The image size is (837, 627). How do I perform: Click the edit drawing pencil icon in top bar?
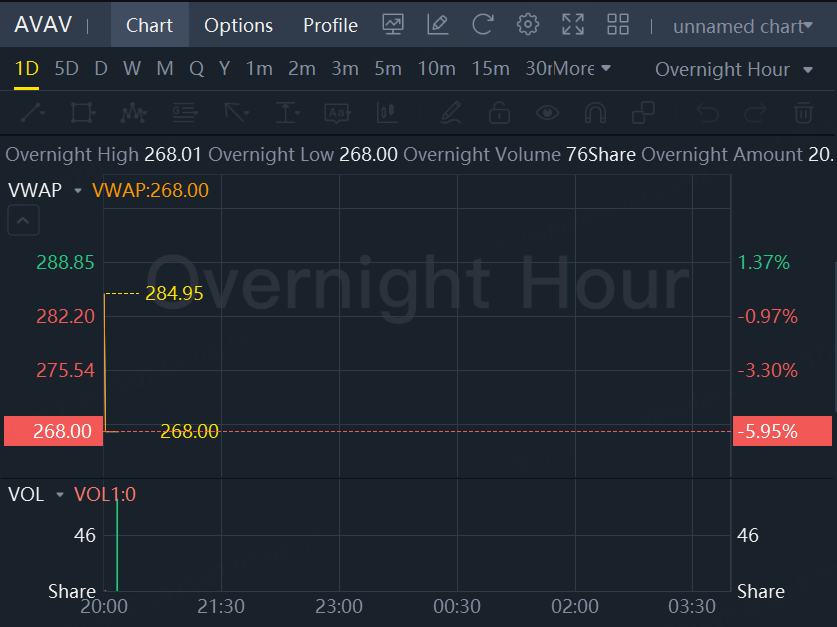point(437,25)
